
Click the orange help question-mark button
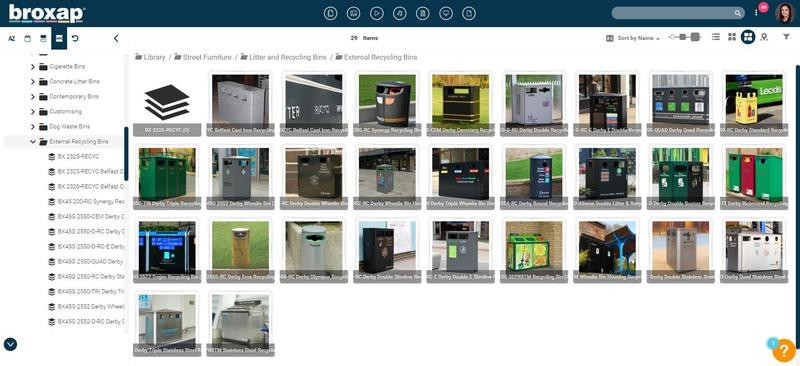784,350
